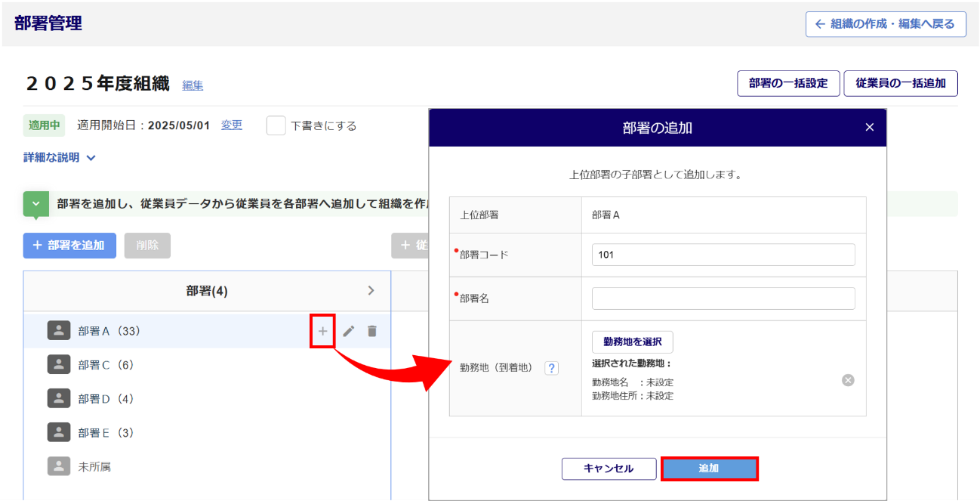
Task: Open the 編集 link next to organization name
Action: pyautogui.click(x=193, y=85)
